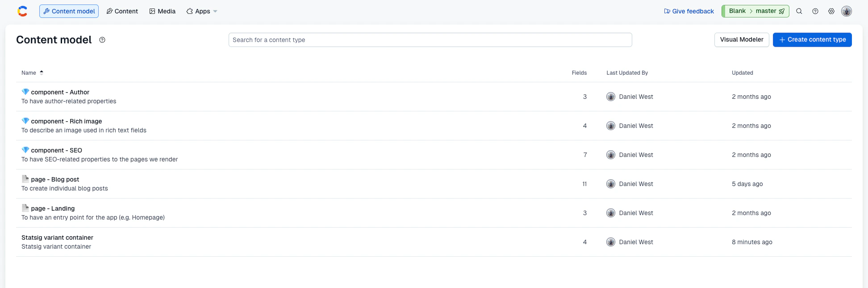Click Daniel West avatar in page - Blog post row
The height and width of the screenshot is (288, 868).
tap(611, 184)
